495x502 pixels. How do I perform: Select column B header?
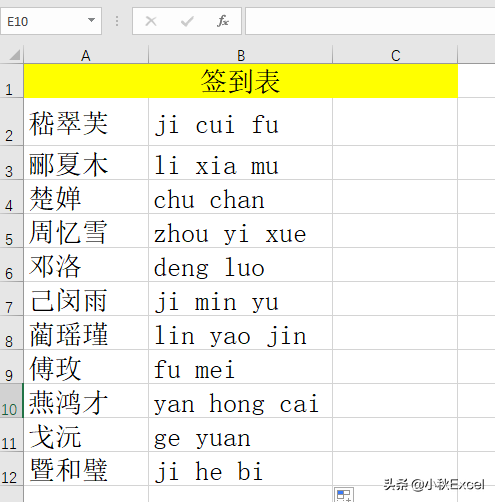coord(240,55)
